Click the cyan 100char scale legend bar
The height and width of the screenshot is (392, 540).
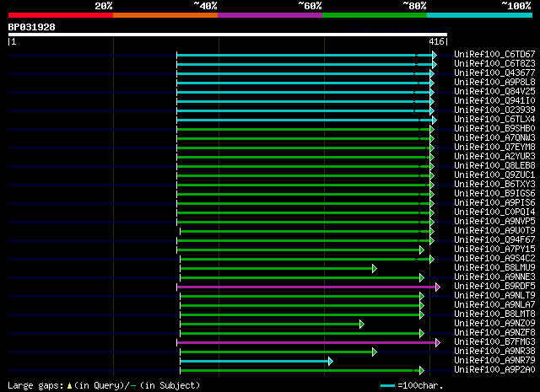point(388,386)
